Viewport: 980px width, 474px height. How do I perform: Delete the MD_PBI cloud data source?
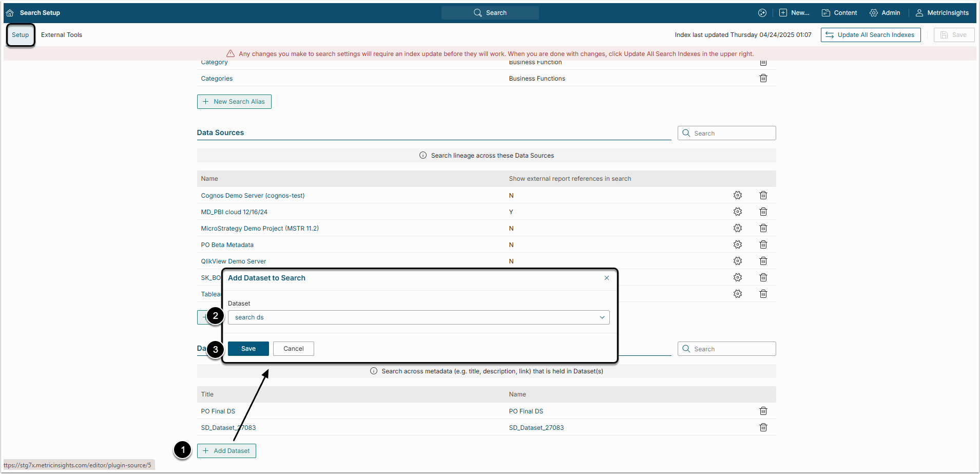(763, 212)
